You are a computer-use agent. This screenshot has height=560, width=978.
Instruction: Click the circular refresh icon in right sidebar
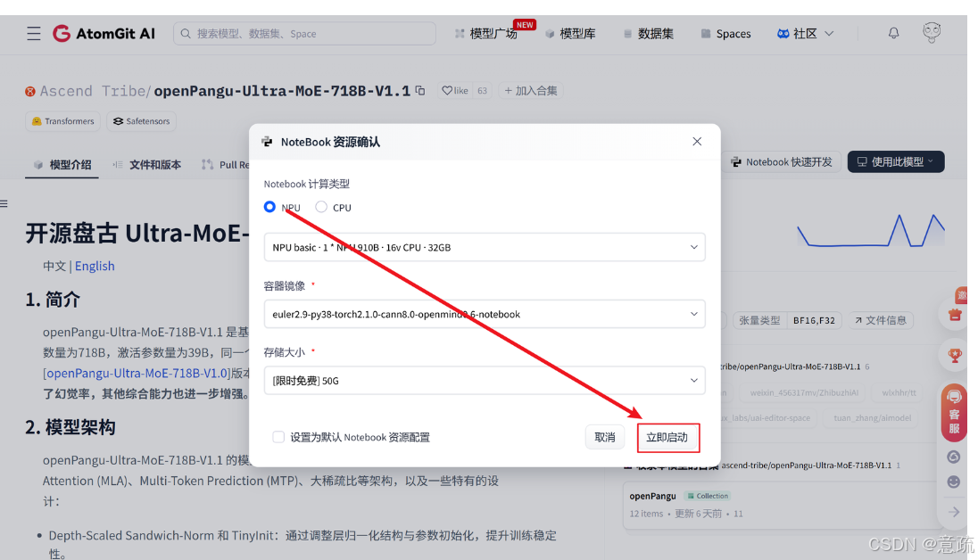pos(954,457)
